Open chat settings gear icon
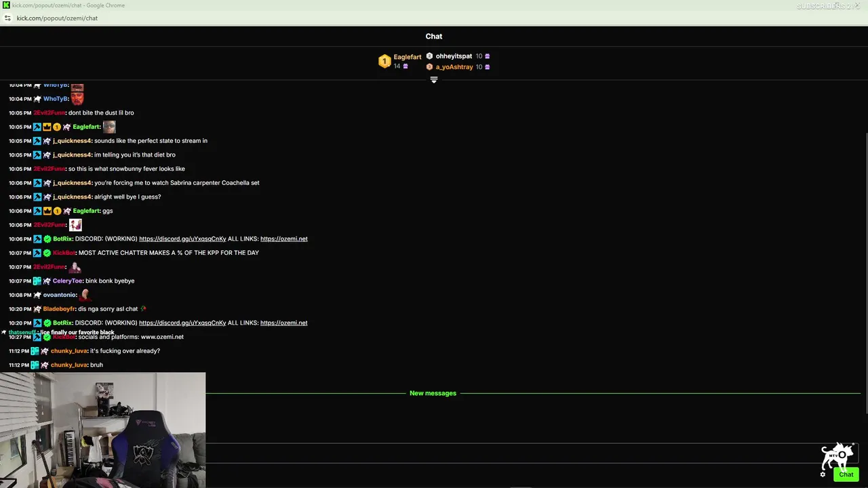Screen dimensions: 868x488 click(823, 474)
